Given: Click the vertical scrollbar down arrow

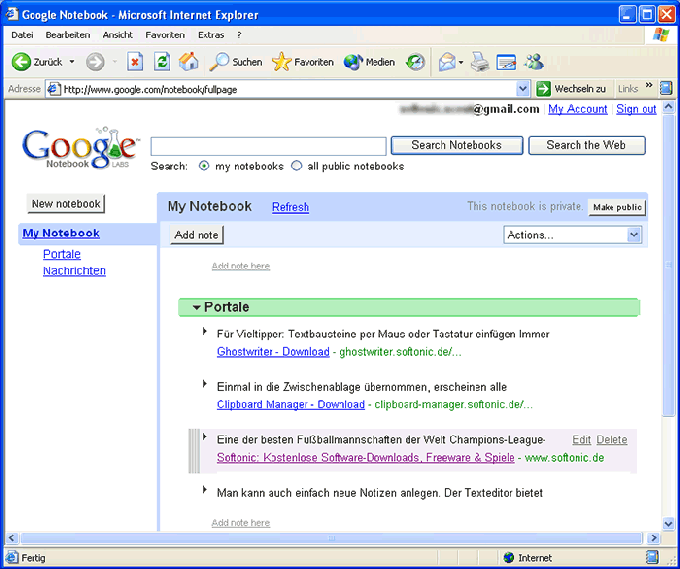Looking at the screenshot, I should tap(668, 524).
